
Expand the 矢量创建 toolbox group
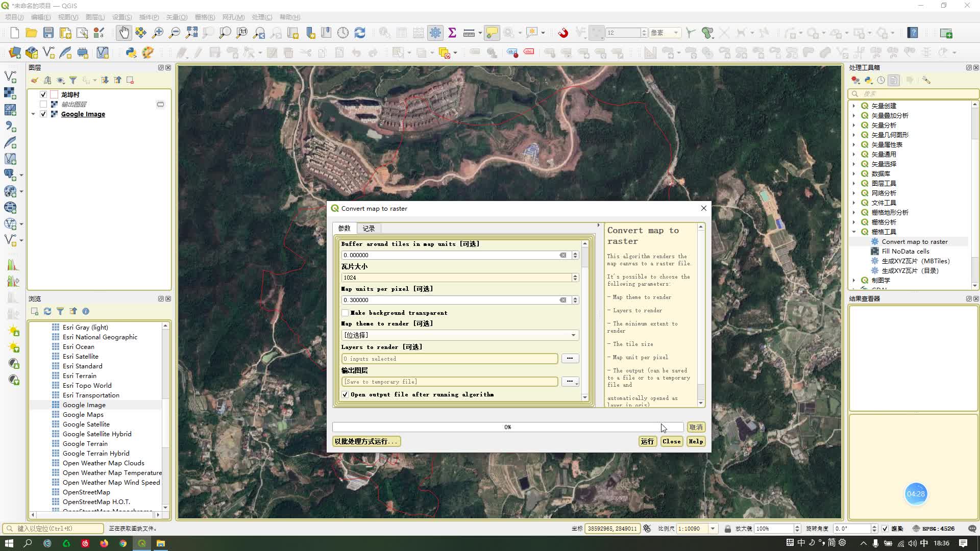tap(854, 106)
